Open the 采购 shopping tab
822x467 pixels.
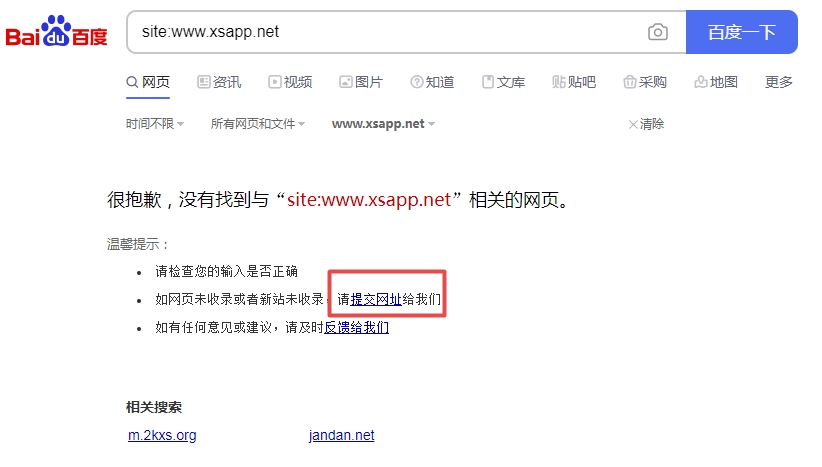(644, 82)
